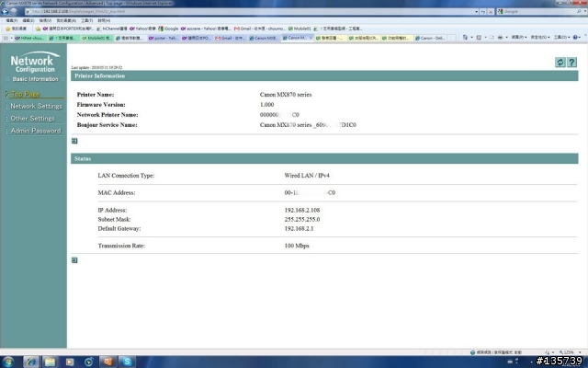Launch Windows Media Player from taskbar

coord(70,362)
